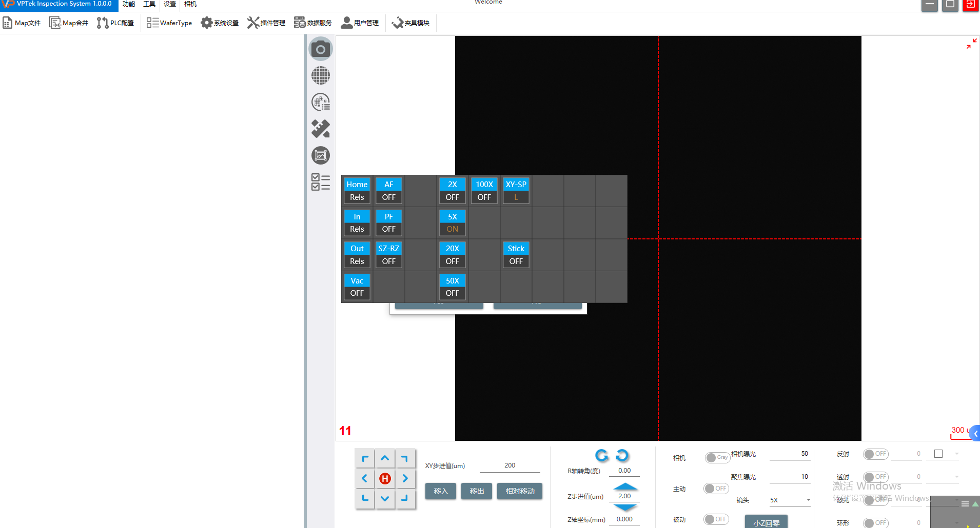Click the white color swatch for 反射

pyautogui.click(x=938, y=454)
